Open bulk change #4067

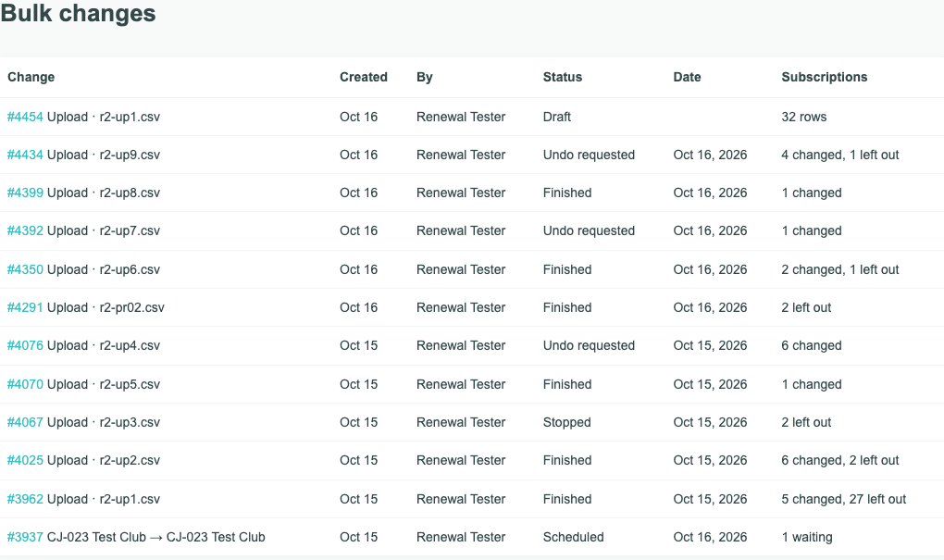(x=25, y=422)
